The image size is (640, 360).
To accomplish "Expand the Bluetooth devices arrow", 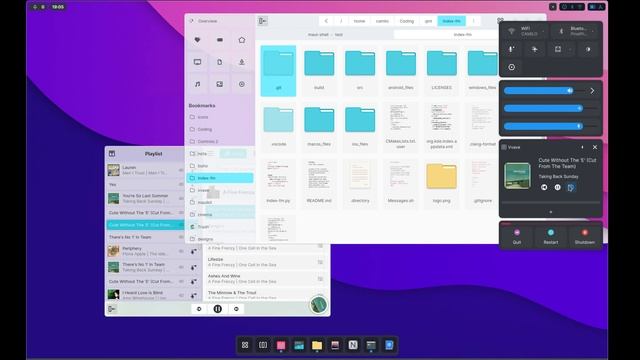I will (x=593, y=31).
